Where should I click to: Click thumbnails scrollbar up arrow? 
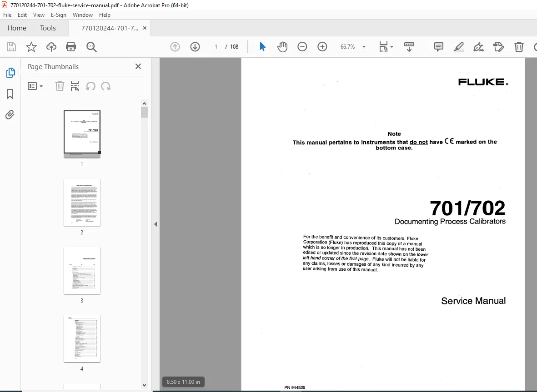[x=144, y=104]
